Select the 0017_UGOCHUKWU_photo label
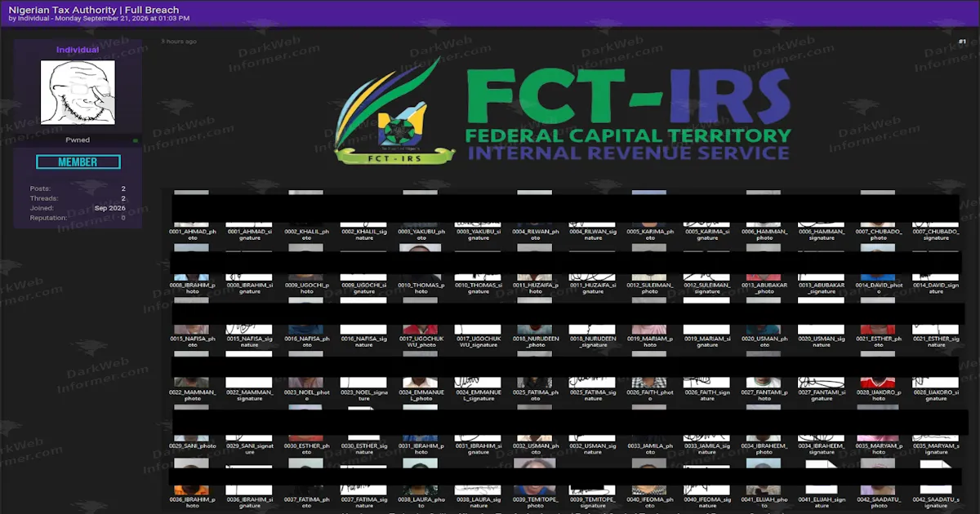Viewport: 980px width, 514px height. point(421,341)
